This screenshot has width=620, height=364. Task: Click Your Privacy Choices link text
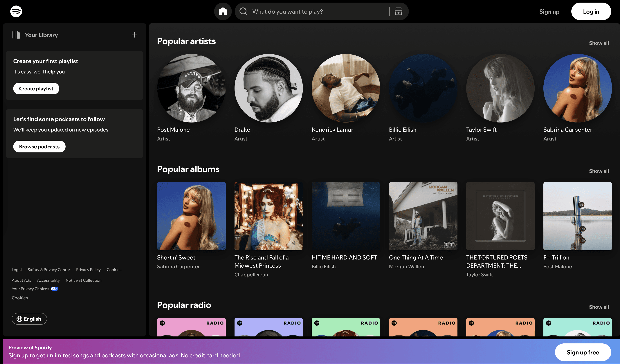(x=30, y=289)
